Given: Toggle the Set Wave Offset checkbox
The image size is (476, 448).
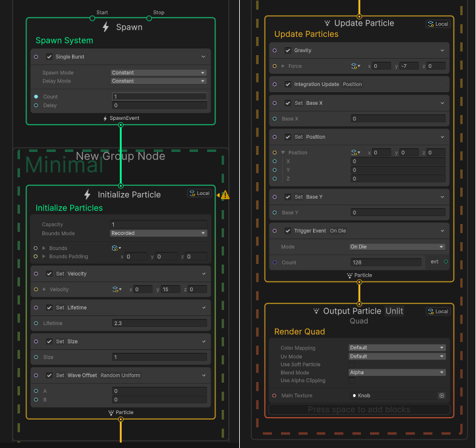Looking at the screenshot, I should (49, 375).
